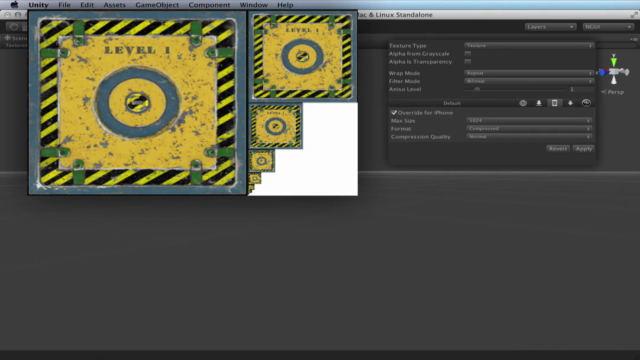Open the Unity application menu
This screenshot has height=360, width=640.
[x=38, y=5]
